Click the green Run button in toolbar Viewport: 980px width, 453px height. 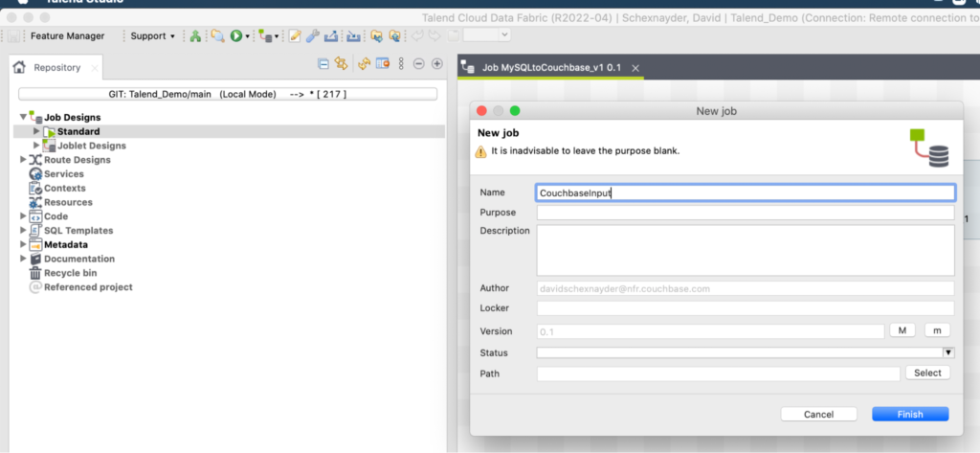235,36
